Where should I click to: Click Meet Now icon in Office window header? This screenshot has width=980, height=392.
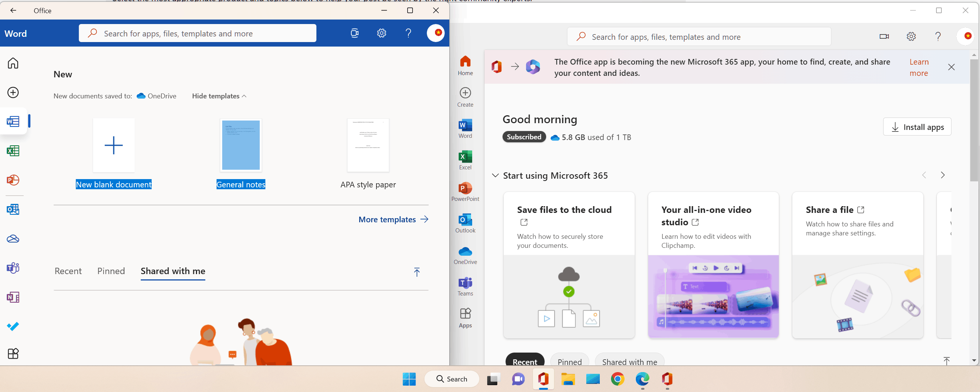(355, 33)
